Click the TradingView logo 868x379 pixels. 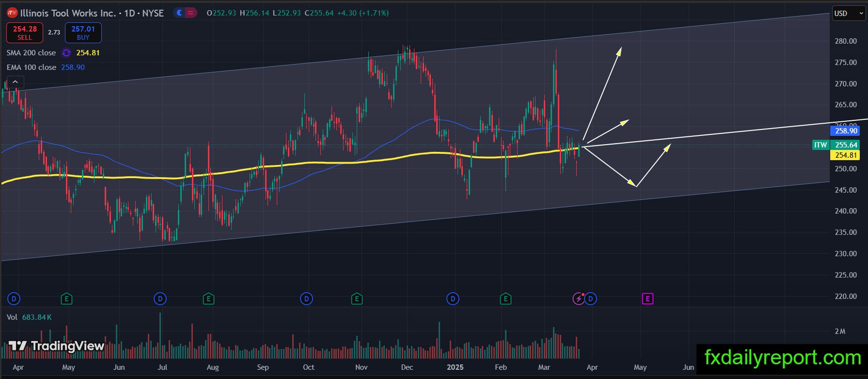[57, 346]
